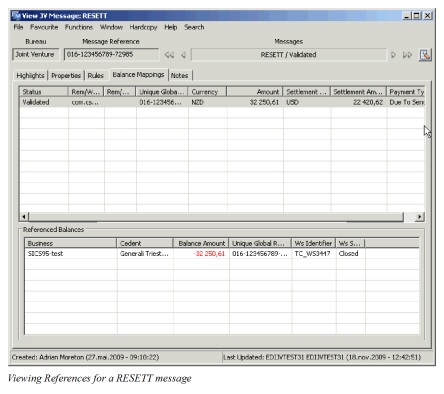Image resolution: width=444 pixels, height=394 pixels.
Task: Close the View JV Message window
Action: (428, 15)
